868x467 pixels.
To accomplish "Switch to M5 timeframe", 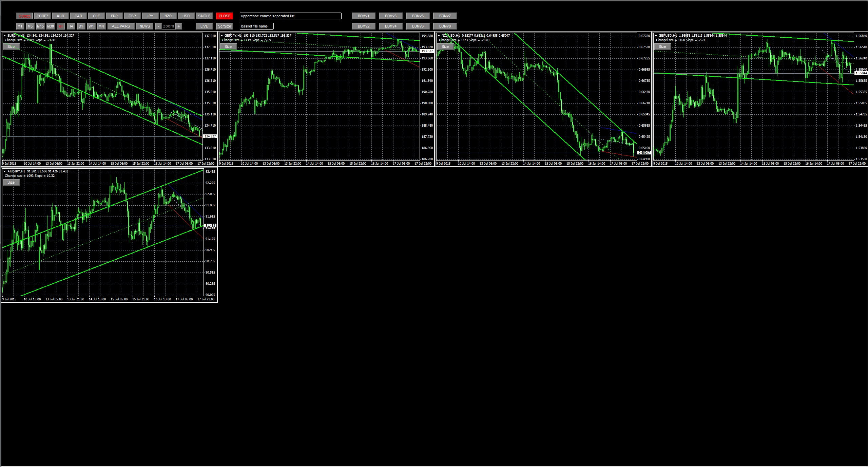I will pyautogui.click(x=30, y=26).
